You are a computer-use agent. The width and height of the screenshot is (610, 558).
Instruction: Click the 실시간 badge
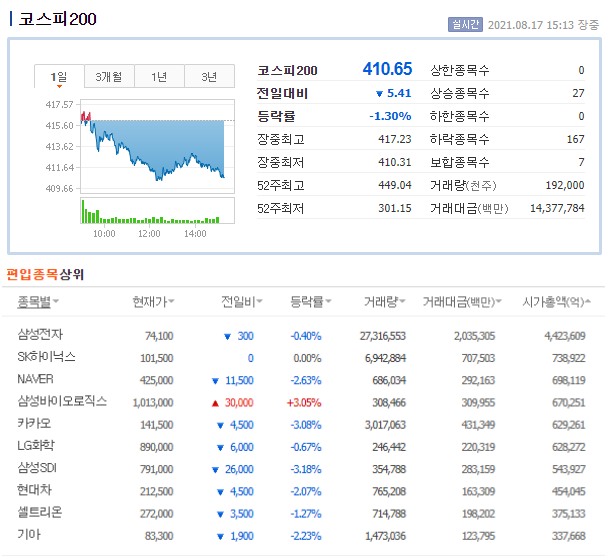(465, 25)
